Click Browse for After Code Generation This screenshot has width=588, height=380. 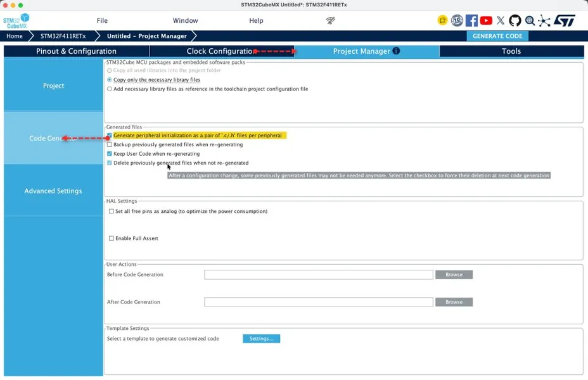point(454,302)
